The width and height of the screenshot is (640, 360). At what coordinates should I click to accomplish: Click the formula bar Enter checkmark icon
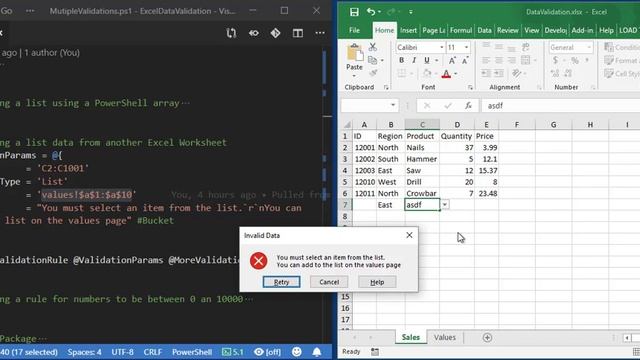click(448, 106)
